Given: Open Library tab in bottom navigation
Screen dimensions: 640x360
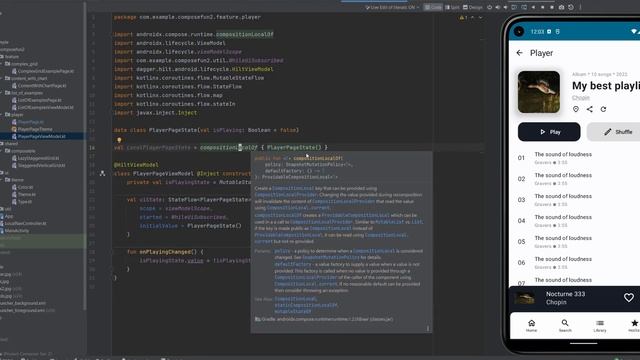Looking at the screenshot, I should tap(600, 326).
